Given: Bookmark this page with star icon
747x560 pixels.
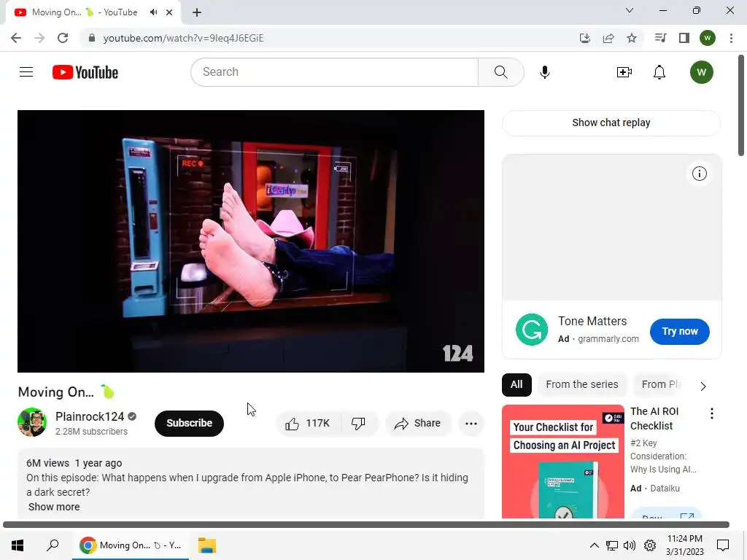Looking at the screenshot, I should [632, 38].
